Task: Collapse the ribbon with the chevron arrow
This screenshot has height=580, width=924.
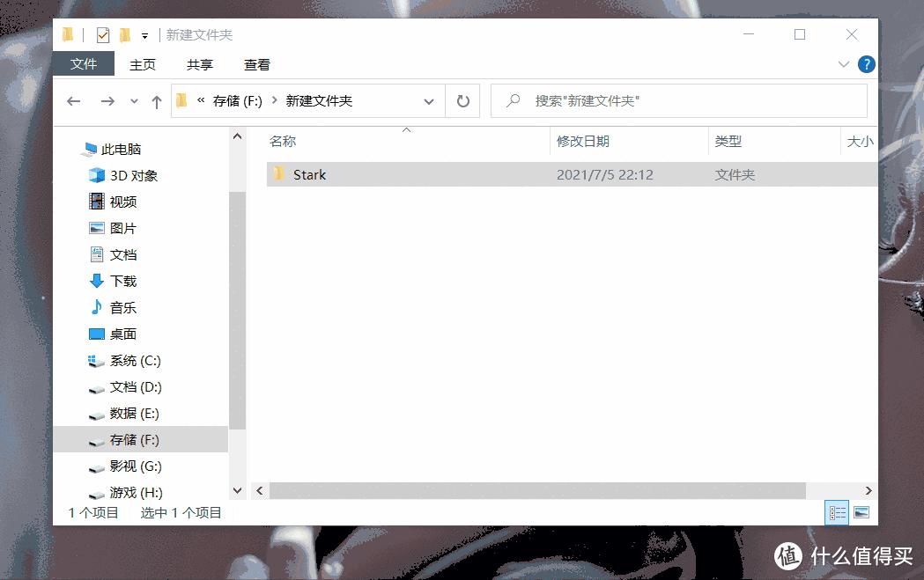Action: pyautogui.click(x=844, y=63)
